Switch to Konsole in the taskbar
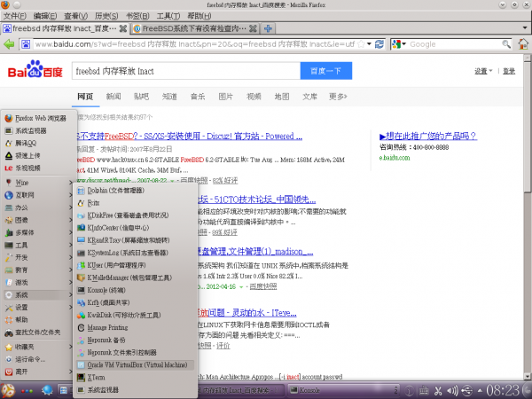The height and width of the screenshot is (399, 532). pyautogui.click(x=343, y=390)
